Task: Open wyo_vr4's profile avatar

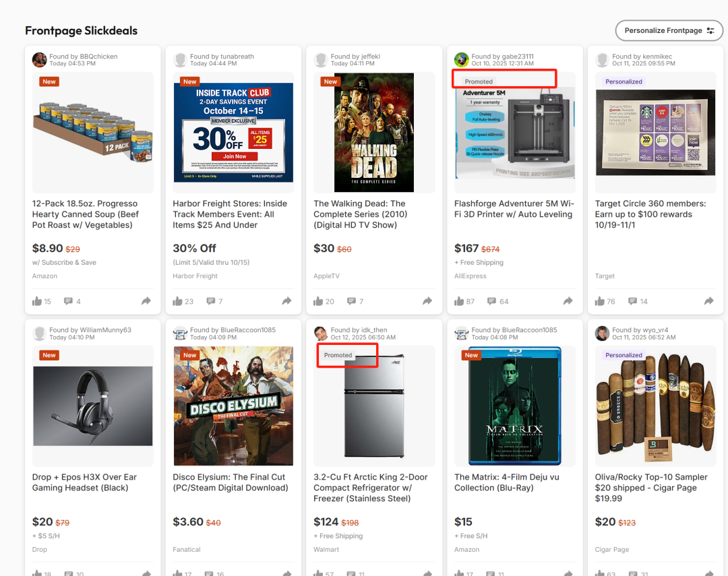Action: (602, 333)
